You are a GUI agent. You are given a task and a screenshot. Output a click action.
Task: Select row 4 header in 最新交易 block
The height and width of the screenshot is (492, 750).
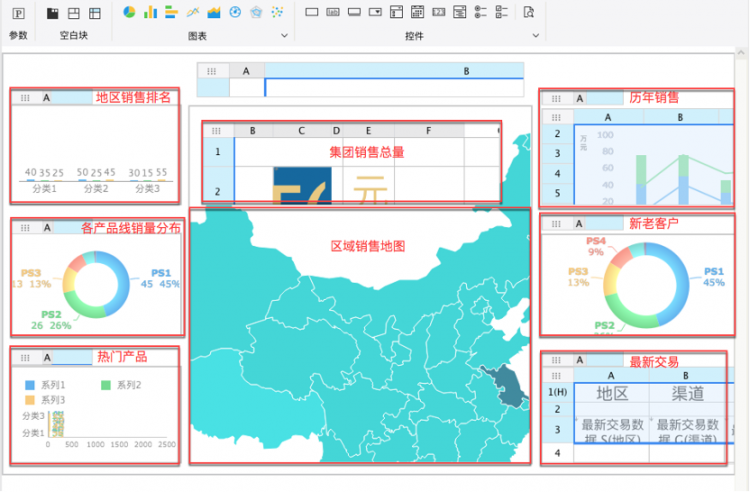(557, 453)
